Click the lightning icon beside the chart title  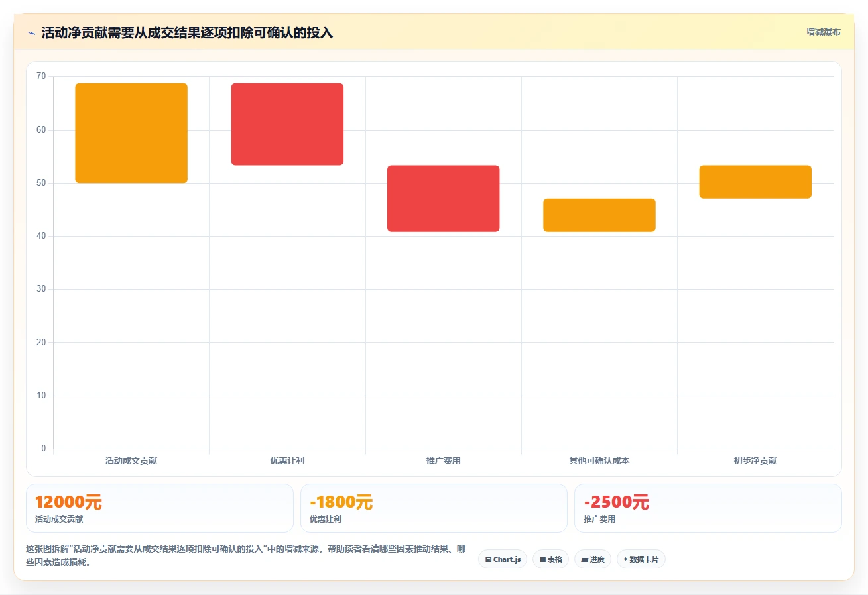(32, 33)
